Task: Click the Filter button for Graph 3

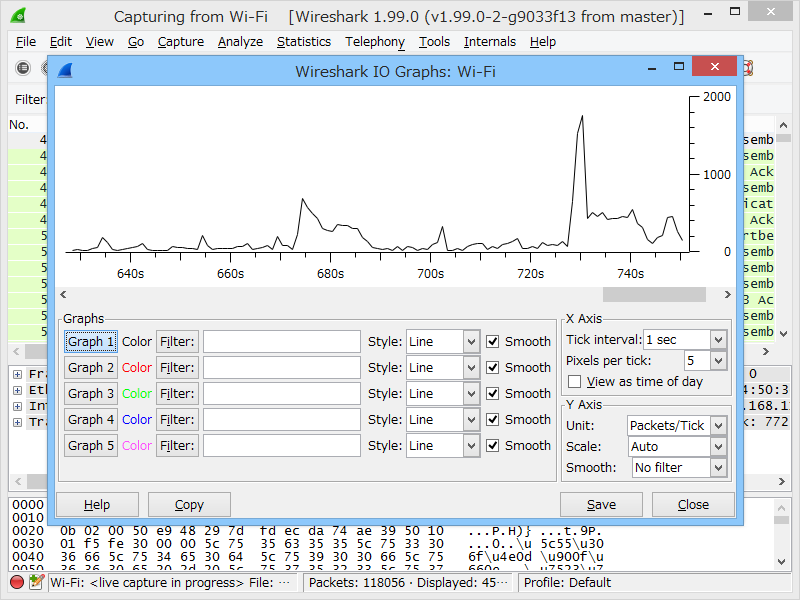Action: click(x=177, y=393)
